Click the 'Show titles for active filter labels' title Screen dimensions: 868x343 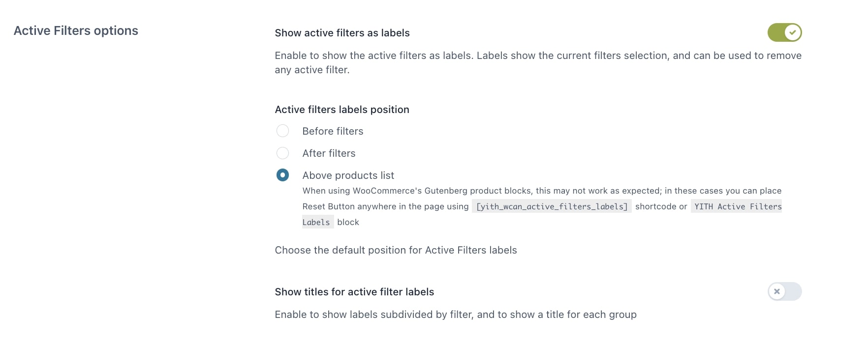(354, 292)
